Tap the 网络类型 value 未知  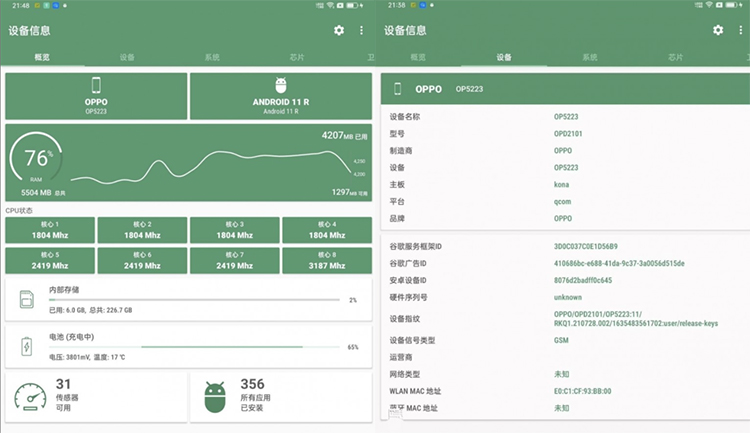tap(562, 374)
